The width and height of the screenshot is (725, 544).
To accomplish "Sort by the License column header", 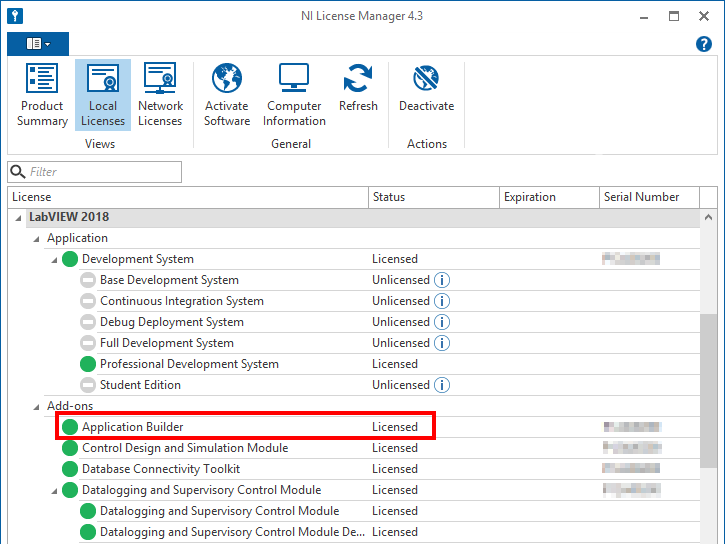I will point(188,197).
